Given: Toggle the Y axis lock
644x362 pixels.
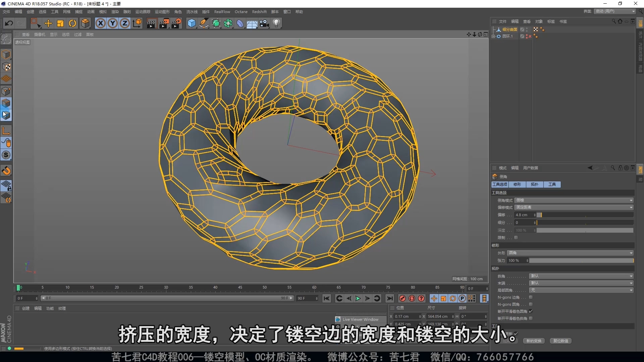Looking at the screenshot, I should pyautogui.click(x=113, y=23).
